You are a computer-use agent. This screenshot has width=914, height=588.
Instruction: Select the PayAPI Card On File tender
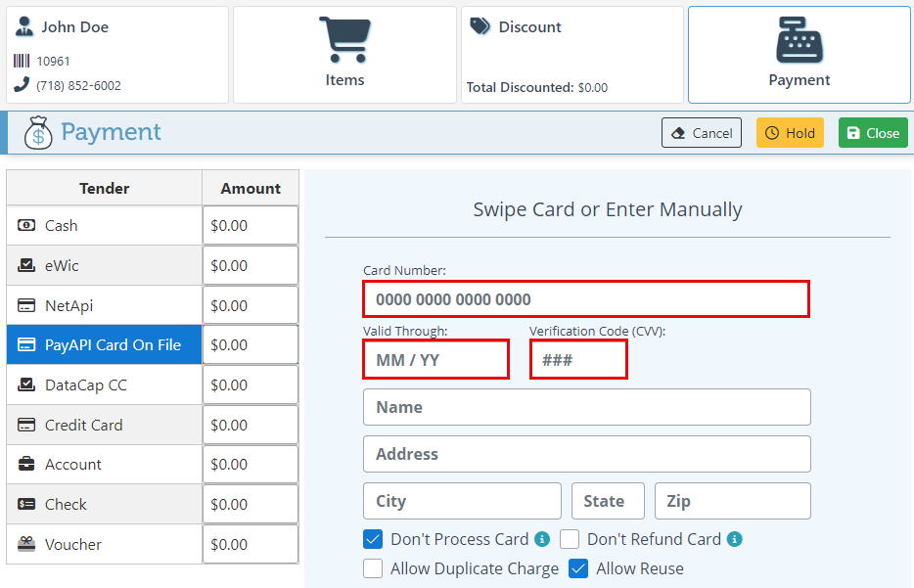coord(105,345)
